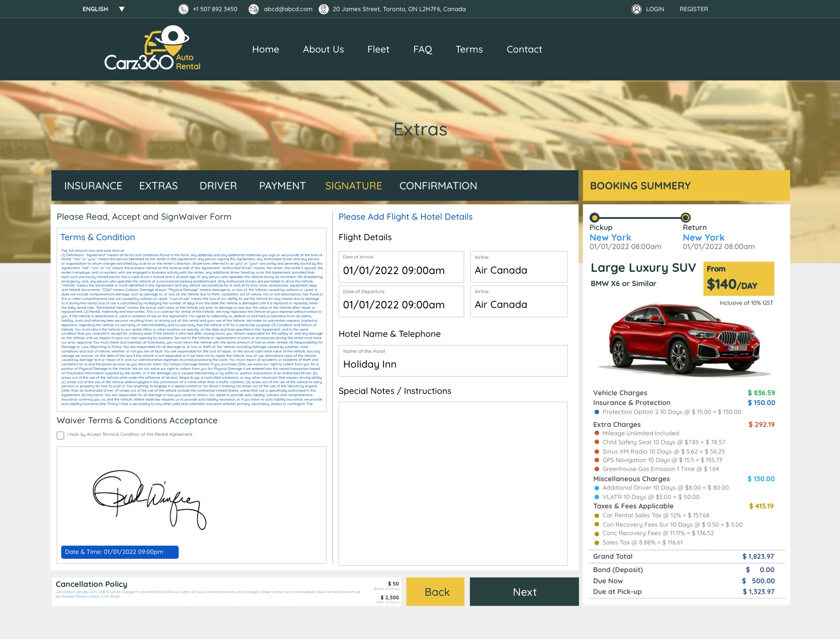Viewport: 840px width, 639px height.
Task: Switch to the PAYMENT tab
Action: (x=283, y=186)
